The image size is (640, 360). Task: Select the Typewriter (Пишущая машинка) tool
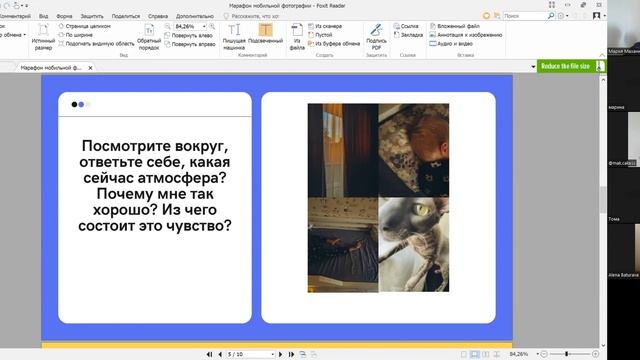pos(234,37)
